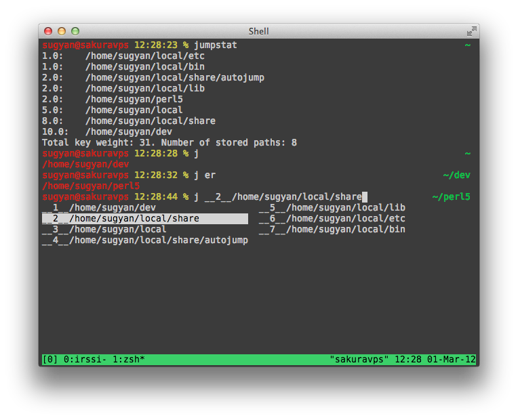Click the '2.0: /home/sugyan/local/lib' jumpstat line
This screenshot has width=518, height=420.
[123, 89]
